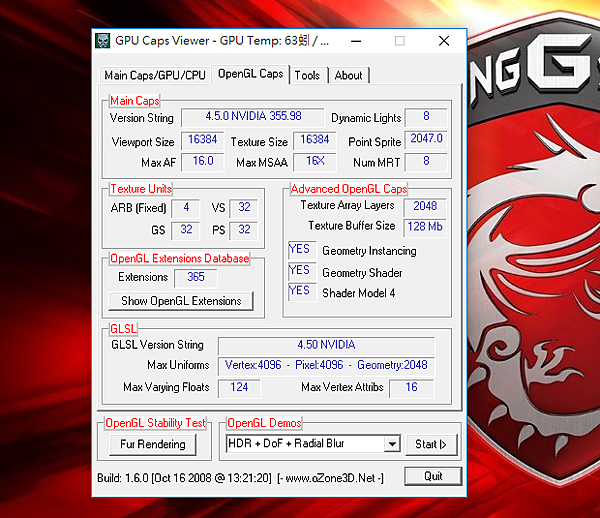
Task: Click YES box next to Geometry Instancing
Action: (302, 250)
